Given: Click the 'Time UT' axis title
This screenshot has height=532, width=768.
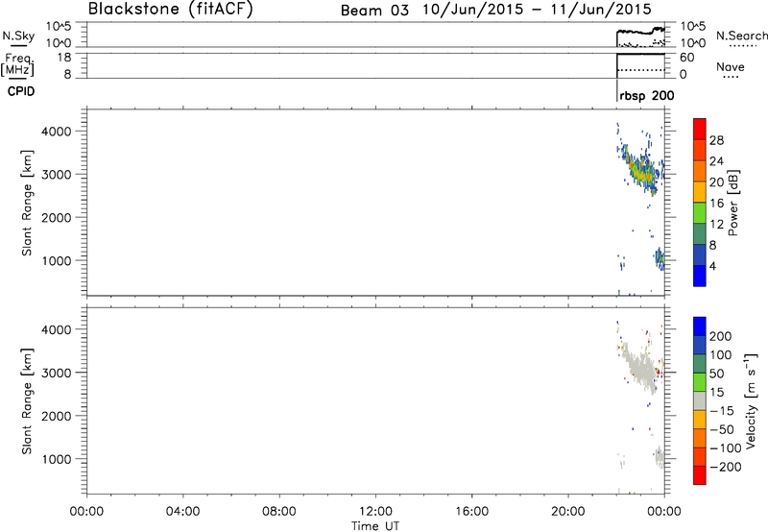Looking at the screenshot, I should pyautogui.click(x=375, y=526).
